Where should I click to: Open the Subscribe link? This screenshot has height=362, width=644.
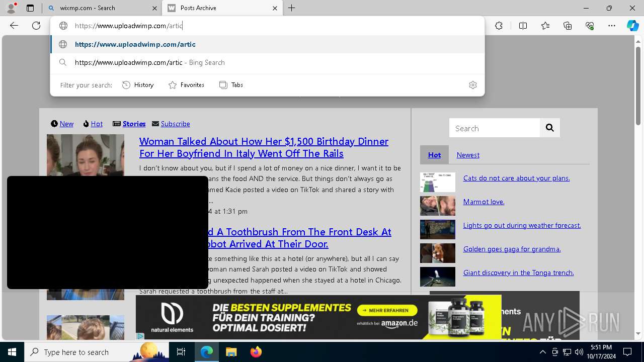click(175, 124)
